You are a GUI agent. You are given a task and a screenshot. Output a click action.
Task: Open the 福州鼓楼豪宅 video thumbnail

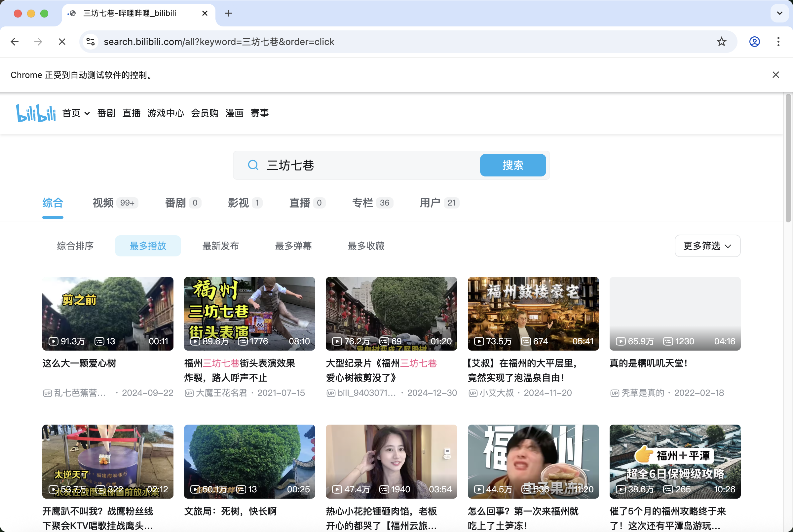tap(533, 313)
